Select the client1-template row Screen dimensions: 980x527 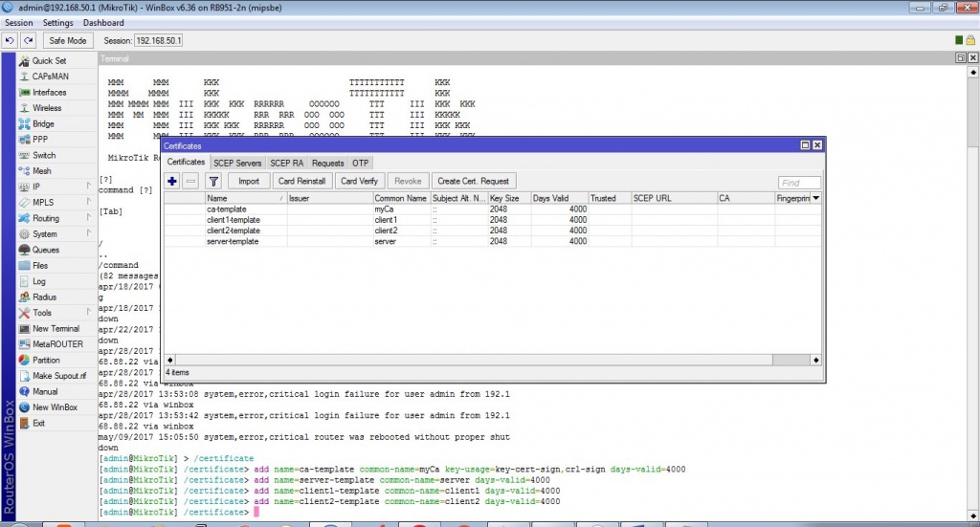click(493, 220)
